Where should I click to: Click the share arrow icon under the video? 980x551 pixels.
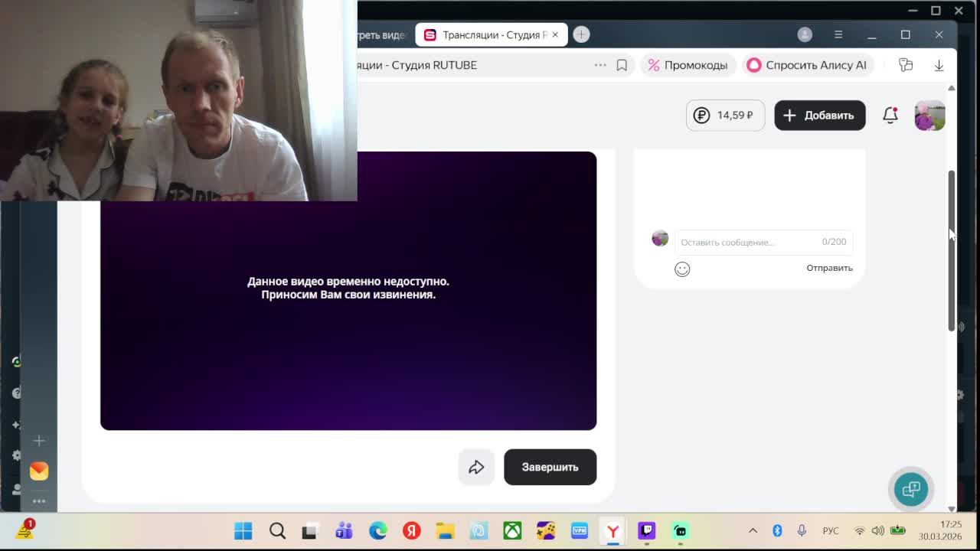(x=476, y=467)
